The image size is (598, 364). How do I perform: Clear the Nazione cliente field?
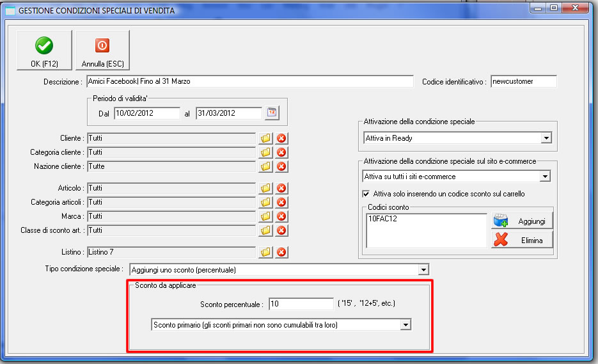tap(281, 166)
